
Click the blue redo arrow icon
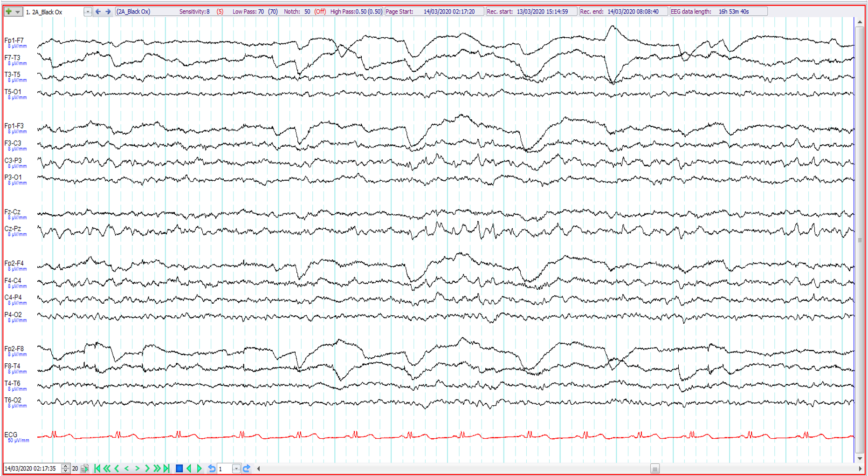[247, 469]
